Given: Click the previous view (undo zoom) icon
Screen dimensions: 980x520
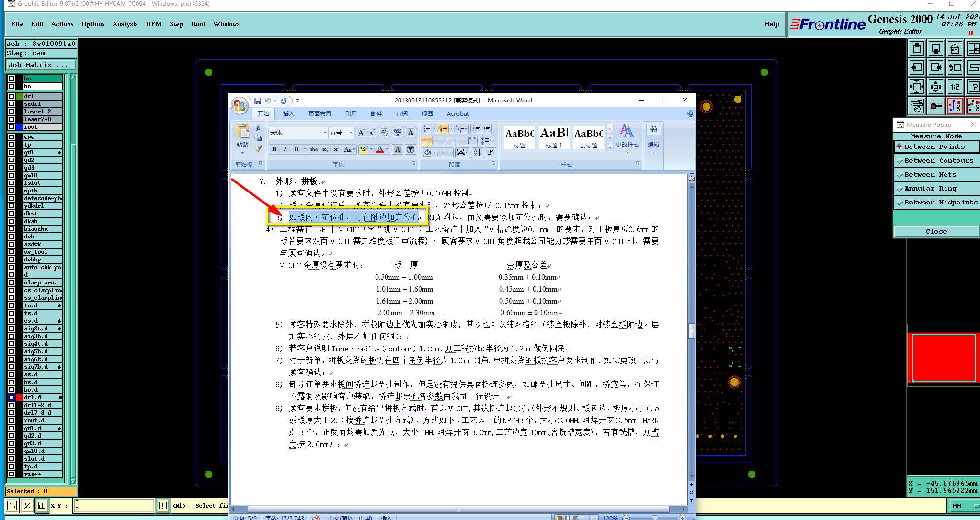Looking at the screenshot, I should 955,68.
